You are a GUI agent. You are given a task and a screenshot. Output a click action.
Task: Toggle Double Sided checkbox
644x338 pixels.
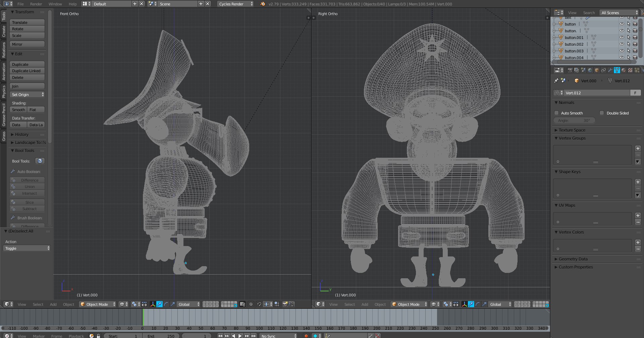point(602,113)
